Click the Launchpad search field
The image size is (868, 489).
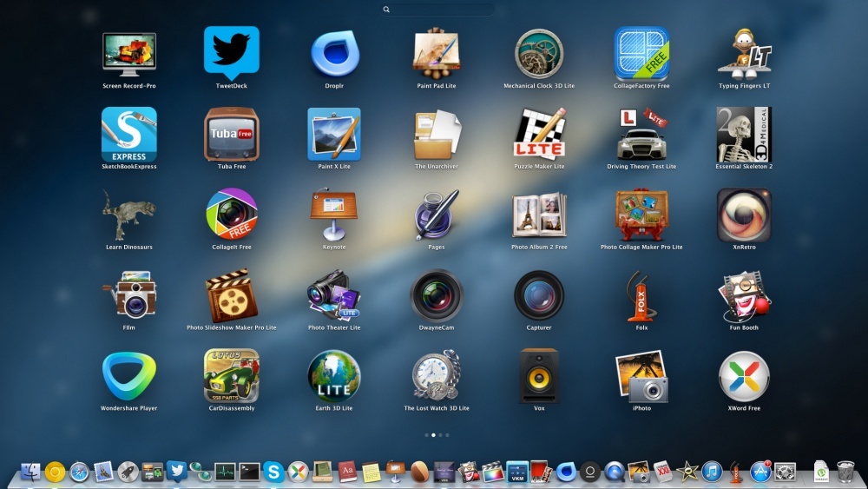coord(437,10)
